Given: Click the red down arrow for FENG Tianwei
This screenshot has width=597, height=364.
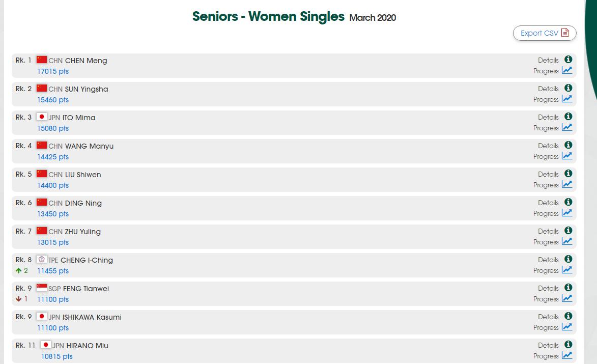Looking at the screenshot, I should [19, 299].
